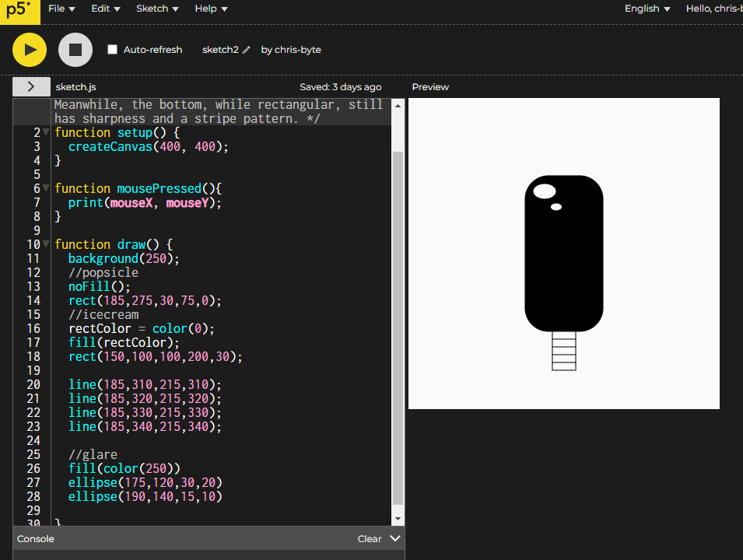Click line(185,340,215,340) code line

[145, 426]
